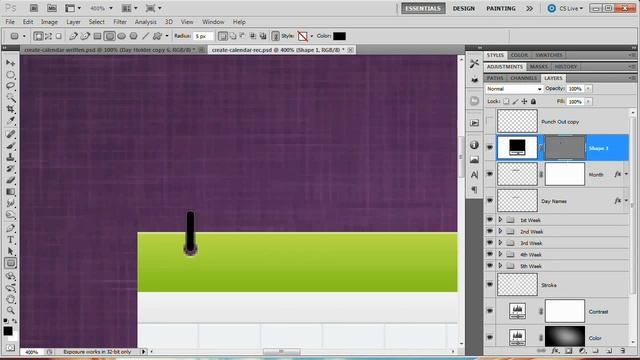Screen dimensions: 640x360
Task: Hide the Shape 1 layer
Action: pos(490,147)
